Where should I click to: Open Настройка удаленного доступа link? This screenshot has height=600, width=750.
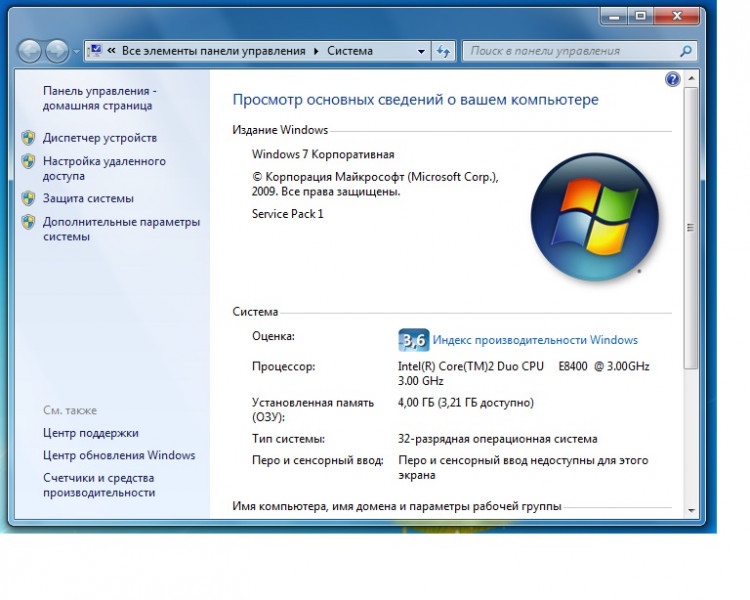(x=104, y=168)
